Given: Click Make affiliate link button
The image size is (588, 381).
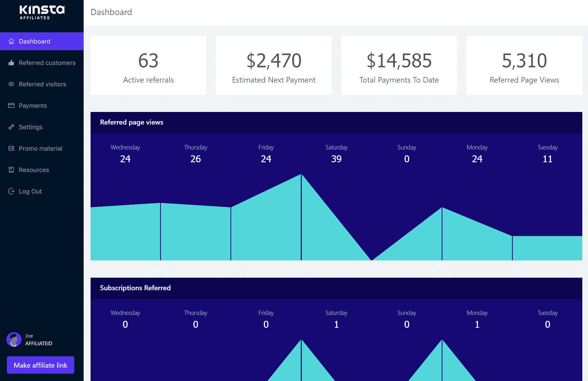Looking at the screenshot, I should coord(40,365).
